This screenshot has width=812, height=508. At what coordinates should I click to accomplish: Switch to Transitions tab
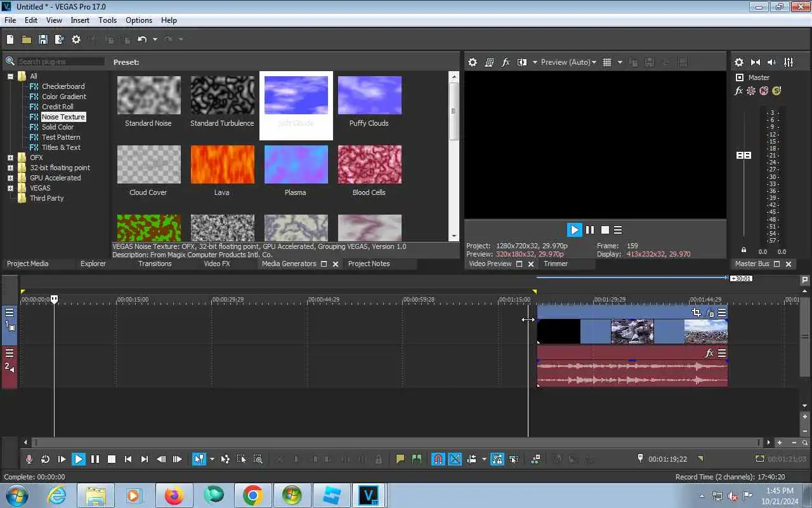click(x=155, y=264)
